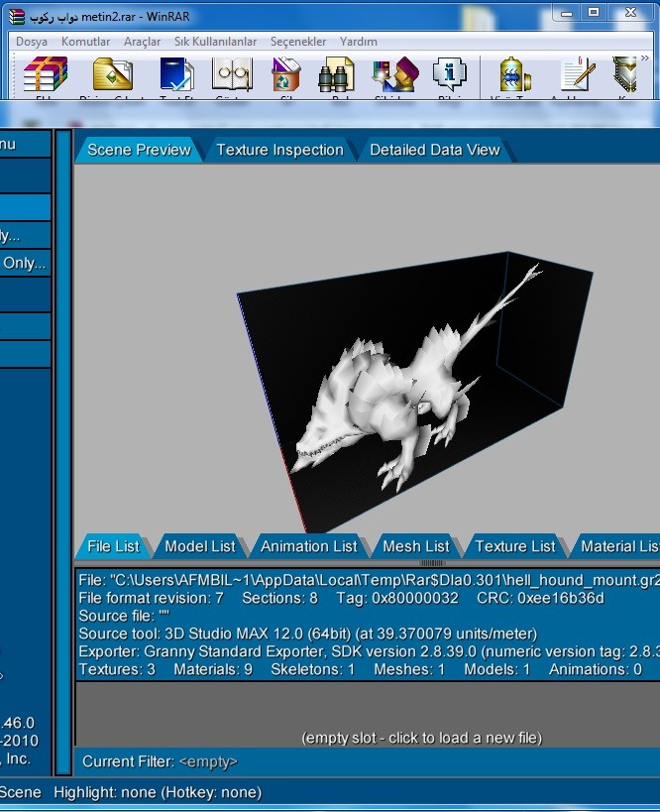
Task: Click WinRAR Extract To folder icon
Action: pos(112,74)
